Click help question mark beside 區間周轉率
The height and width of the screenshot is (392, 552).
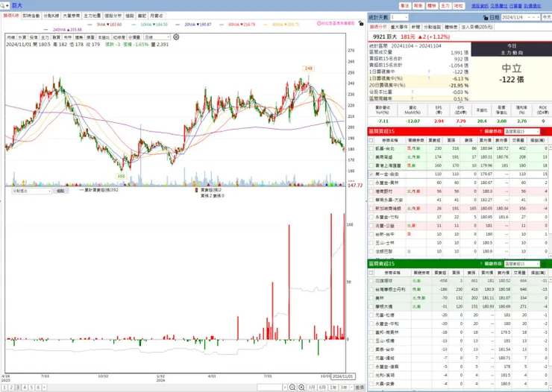pyautogui.click(x=413, y=98)
